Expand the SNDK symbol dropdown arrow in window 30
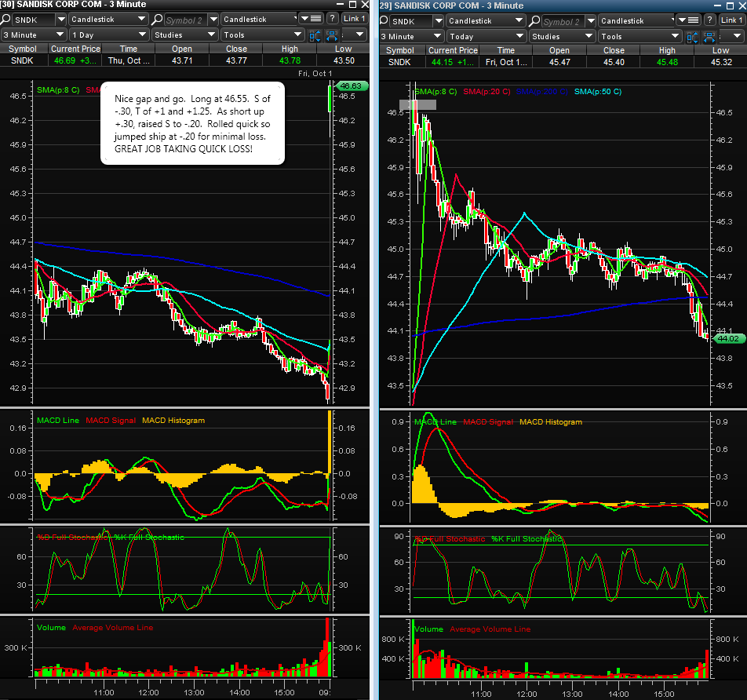Image resolution: width=747 pixels, height=700 pixels. coord(60,20)
